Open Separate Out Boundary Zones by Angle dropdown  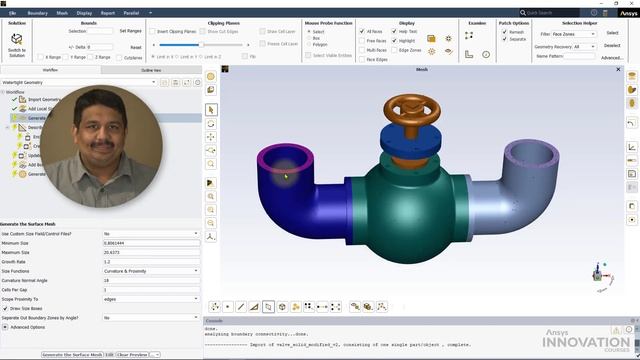151,318
